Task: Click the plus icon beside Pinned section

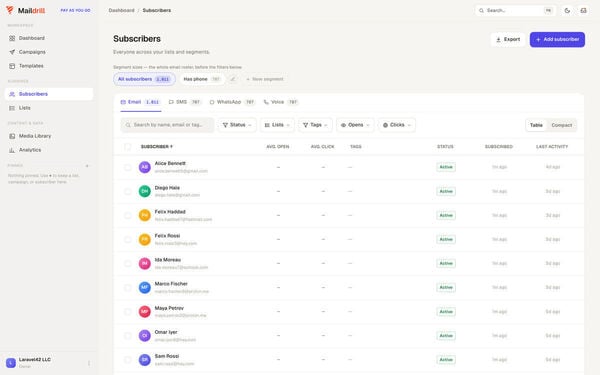Action: click(87, 166)
